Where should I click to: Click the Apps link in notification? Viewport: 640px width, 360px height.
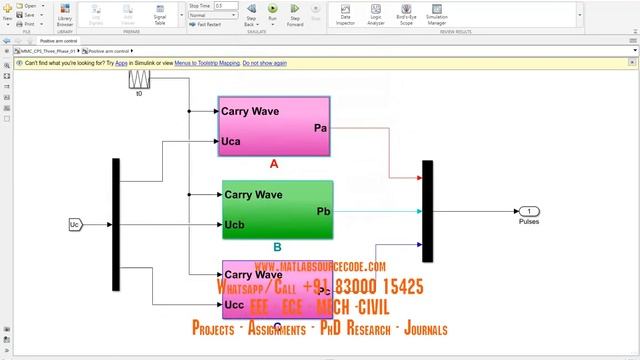pos(121,63)
